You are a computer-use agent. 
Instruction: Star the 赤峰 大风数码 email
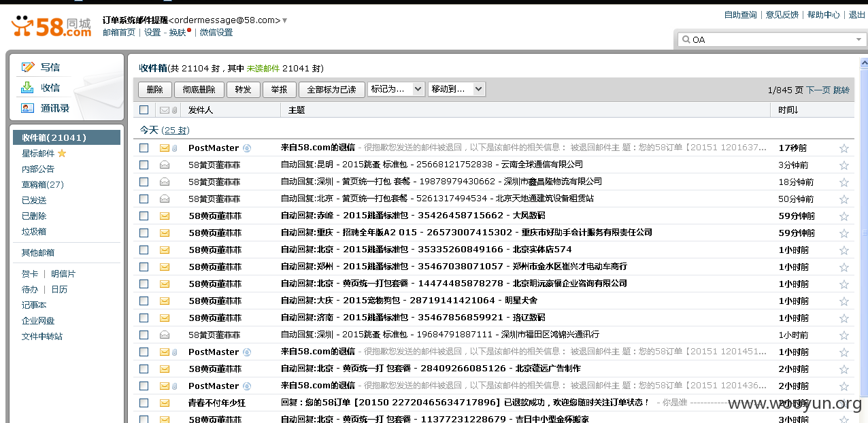coord(844,216)
